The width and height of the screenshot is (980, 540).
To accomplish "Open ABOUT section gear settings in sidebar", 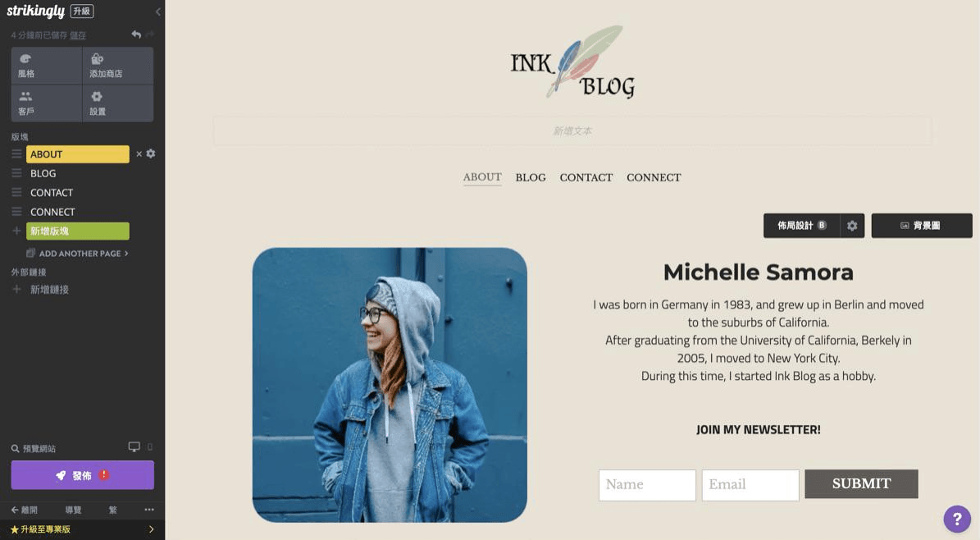I will coord(151,154).
